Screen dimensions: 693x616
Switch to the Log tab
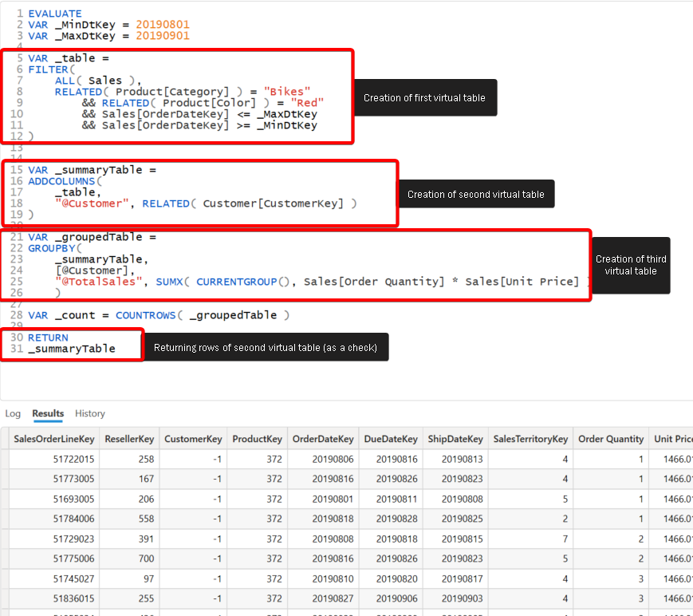[x=13, y=413]
